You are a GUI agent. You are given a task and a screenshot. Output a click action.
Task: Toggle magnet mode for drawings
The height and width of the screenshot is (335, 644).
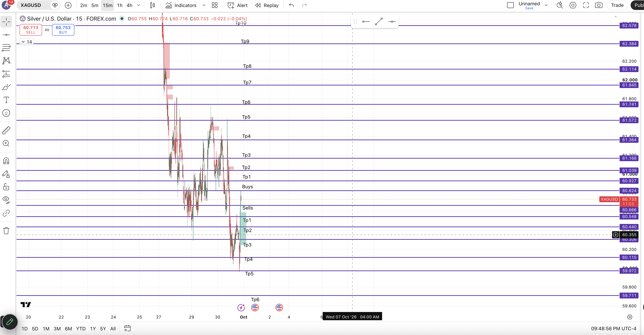[6, 161]
